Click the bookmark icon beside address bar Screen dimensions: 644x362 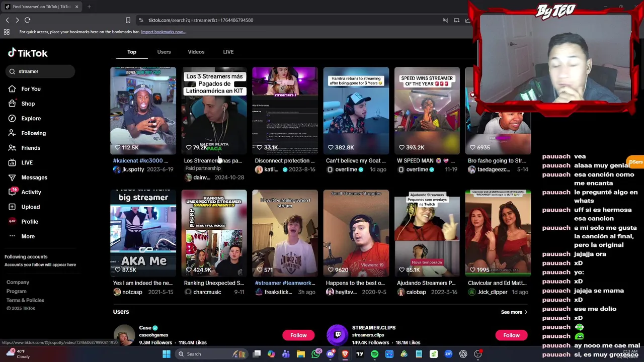tap(128, 20)
